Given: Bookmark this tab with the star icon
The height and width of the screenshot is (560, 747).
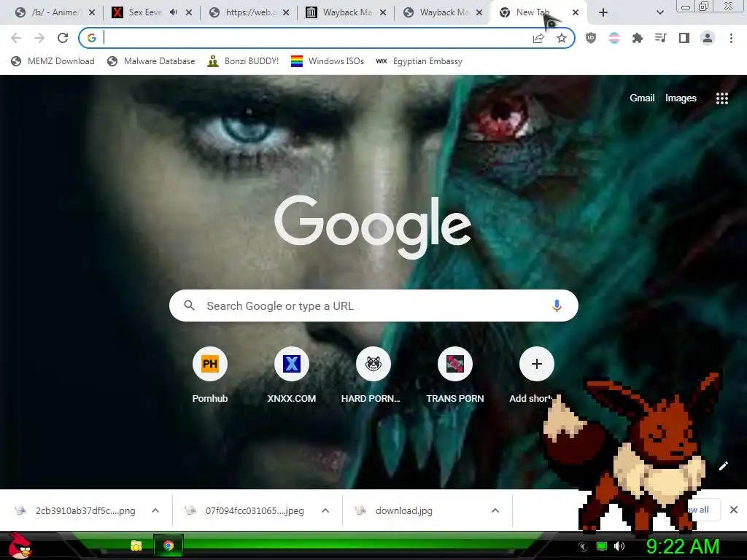Looking at the screenshot, I should 562,38.
